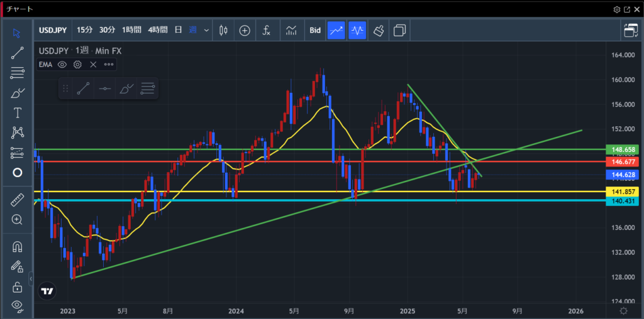644x319 pixels.
Task: Click the EMA indicator label
Action: click(x=45, y=65)
